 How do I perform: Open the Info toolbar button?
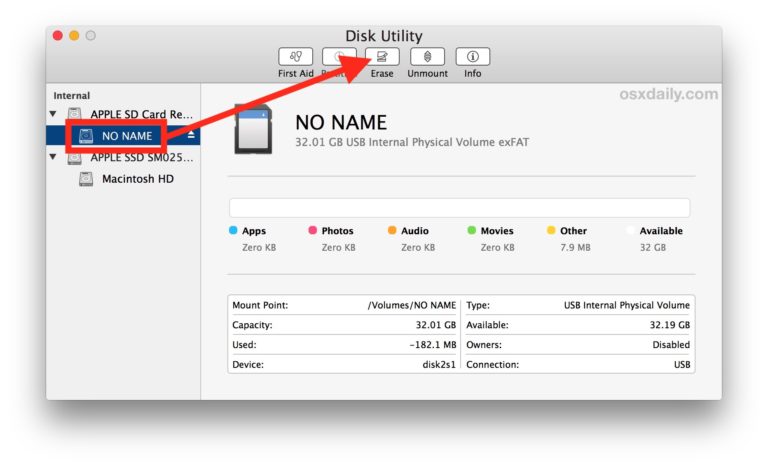click(x=473, y=56)
